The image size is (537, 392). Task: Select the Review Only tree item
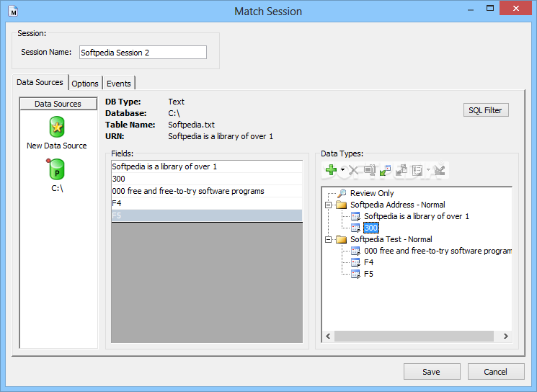(x=372, y=193)
